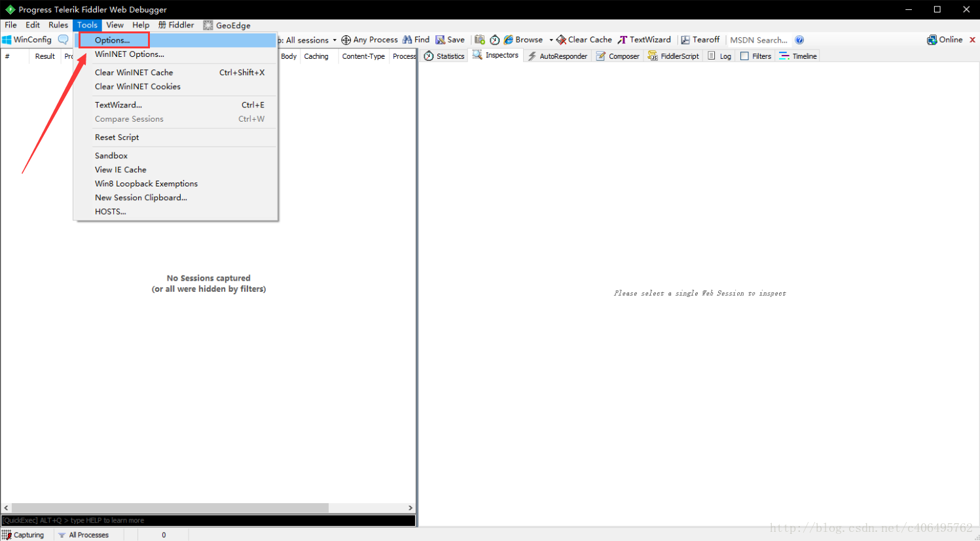Click the blue help question mark icon
This screenshot has height=541, width=980.
(x=799, y=40)
